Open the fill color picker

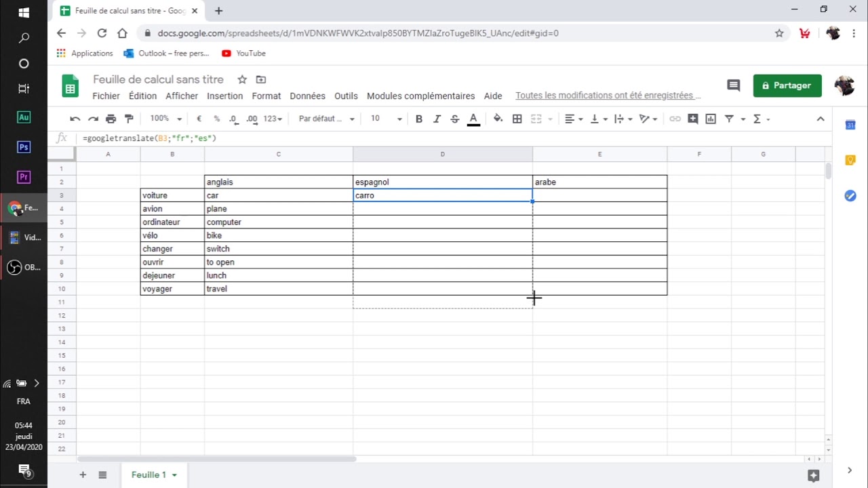click(x=498, y=119)
